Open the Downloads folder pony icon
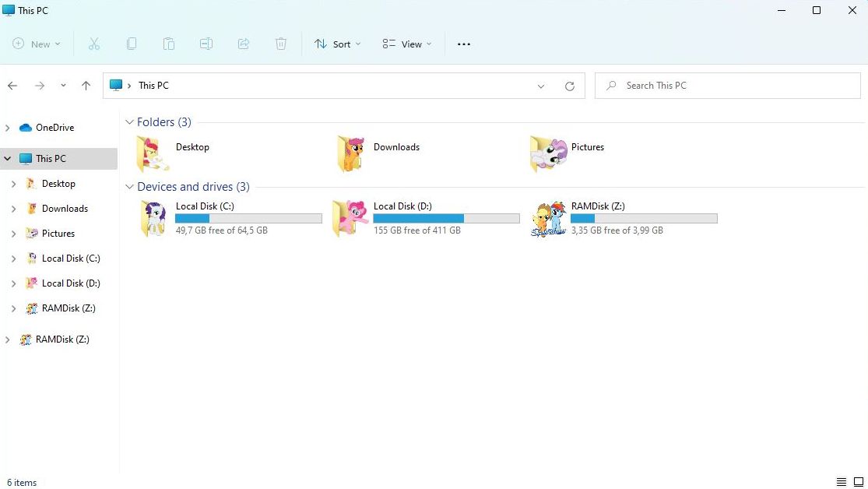The image size is (868, 489). pyautogui.click(x=351, y=153)
